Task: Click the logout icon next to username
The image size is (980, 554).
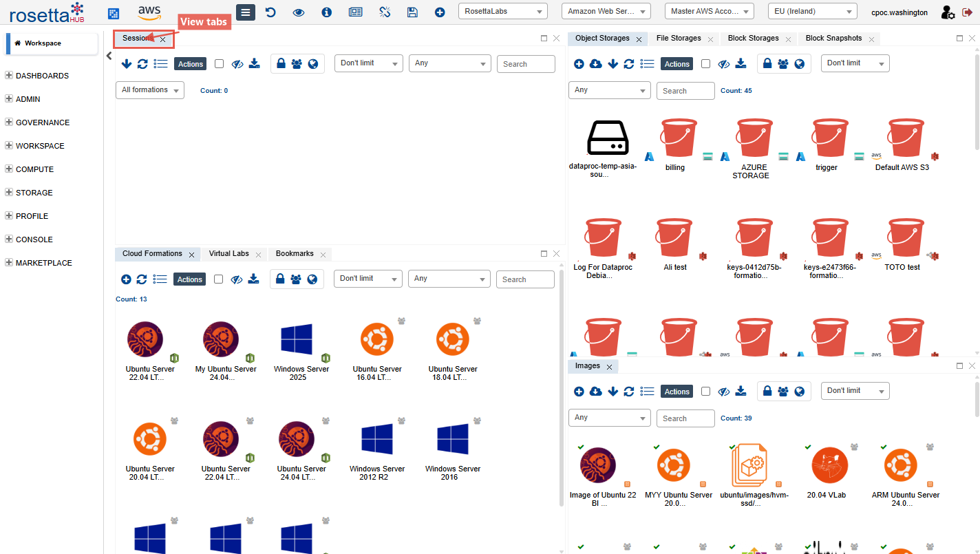Action: 967,12
